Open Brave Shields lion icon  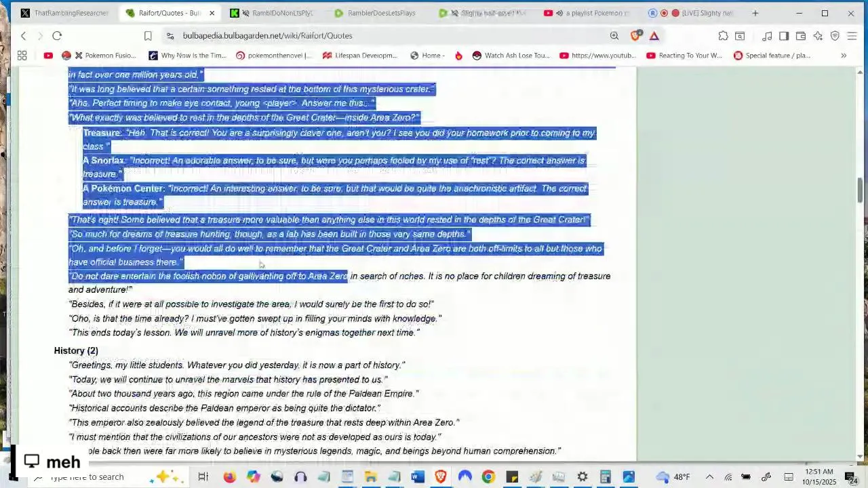(635, 36)
